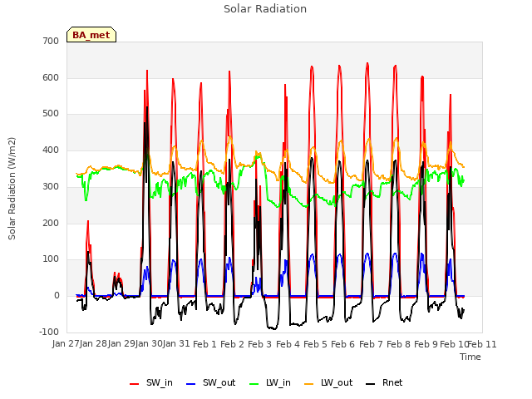Click the Feb 1 x-axis tick label

pos(204,344)
